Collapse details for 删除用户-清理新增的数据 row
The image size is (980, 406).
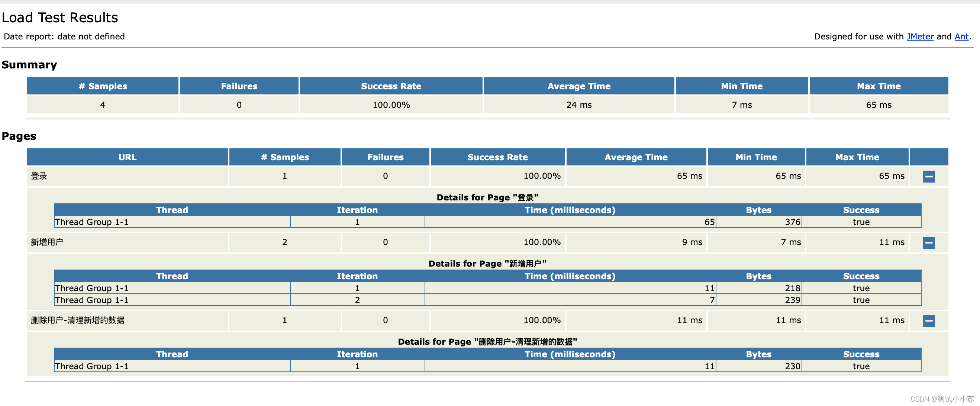tap(929, 321)
